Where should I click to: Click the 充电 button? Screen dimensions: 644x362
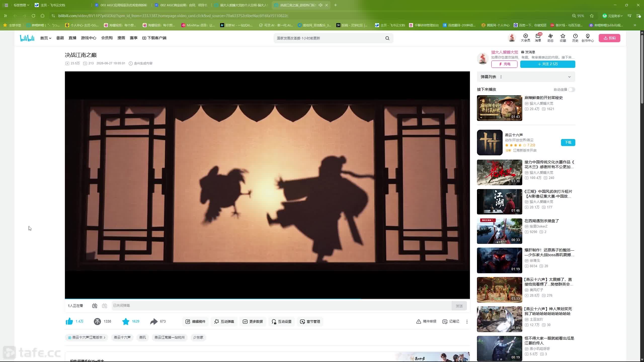tap(504, 64)
